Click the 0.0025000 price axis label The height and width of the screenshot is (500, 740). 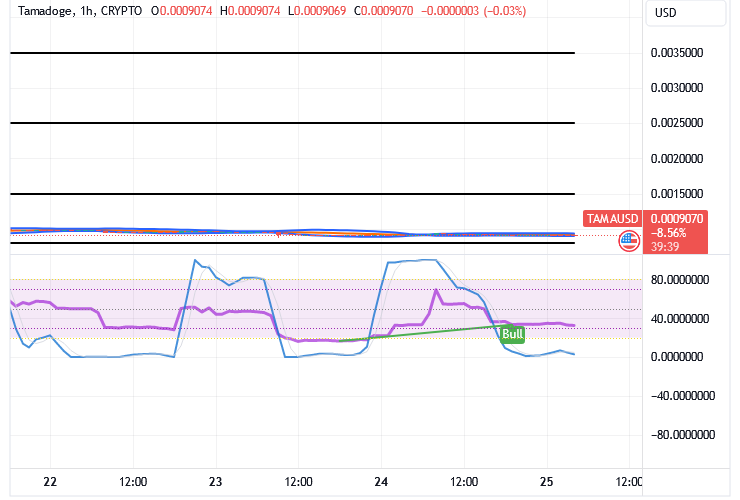(677, 123)
